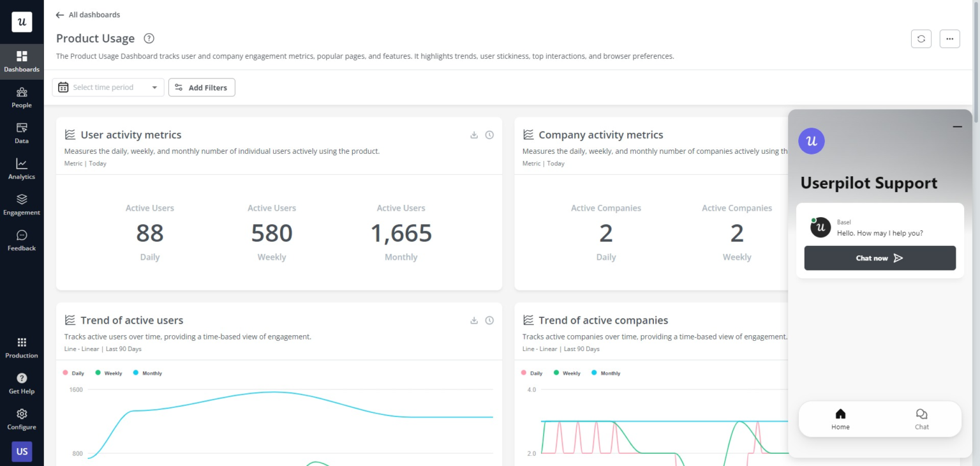Open the Dashboards section in sidebar
Viewport: 980px width, 466px height.
coord(22,61)
